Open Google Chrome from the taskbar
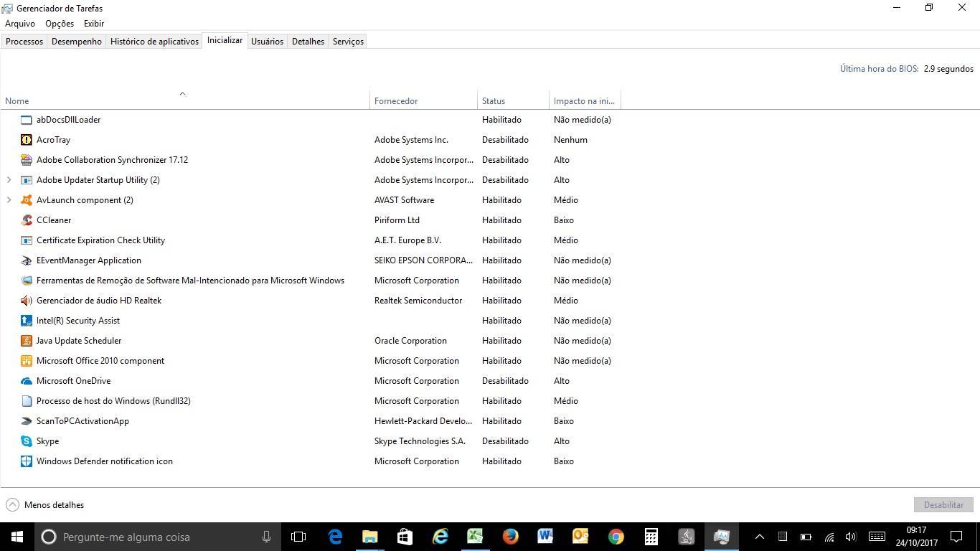980x551 pixels. [x=616, y=537]
